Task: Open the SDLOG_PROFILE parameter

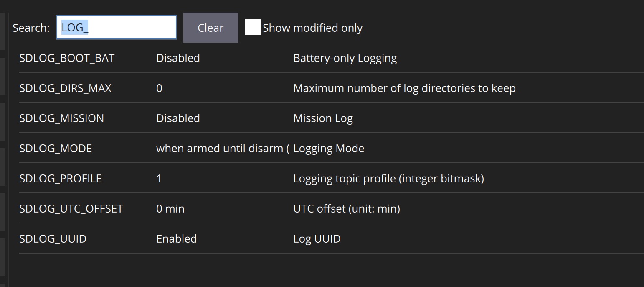Action: pos(61,179)
